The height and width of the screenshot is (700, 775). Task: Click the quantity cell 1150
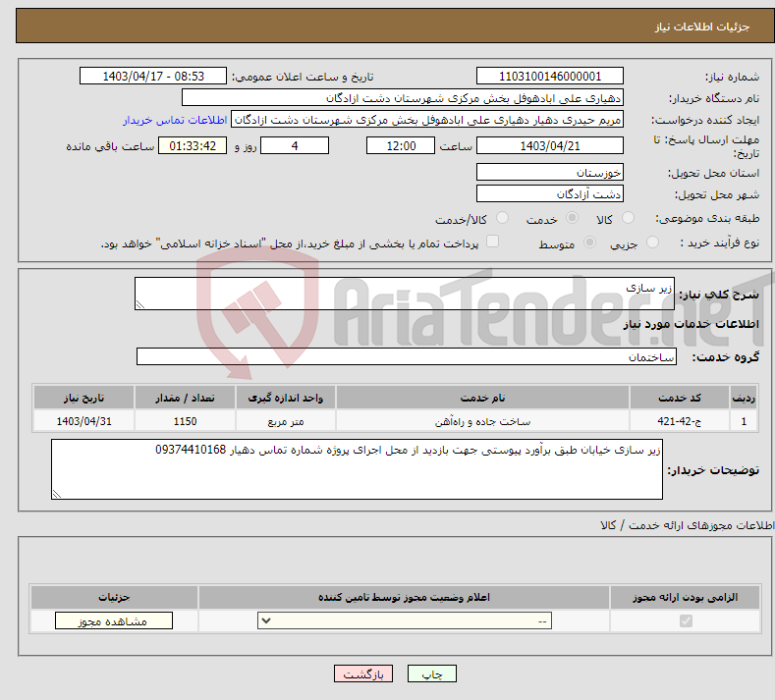click(x=185, y=421)
